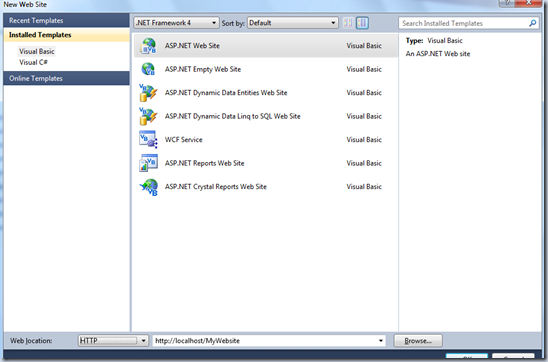The width and height of the screenshot is (548, 362).
Task: Click the 'An ASP.NET Web site' description
Action: point(438,54)
